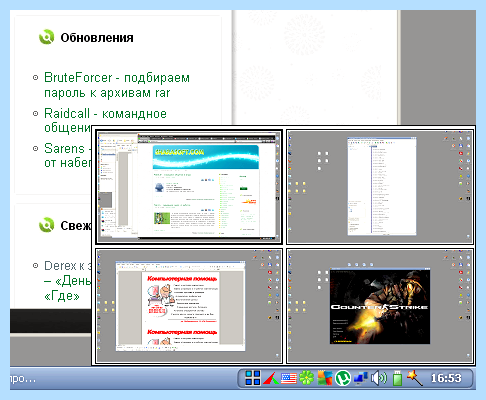Click the green icon beside Обновления heading

pyautogui.click(x=46, y=37)
